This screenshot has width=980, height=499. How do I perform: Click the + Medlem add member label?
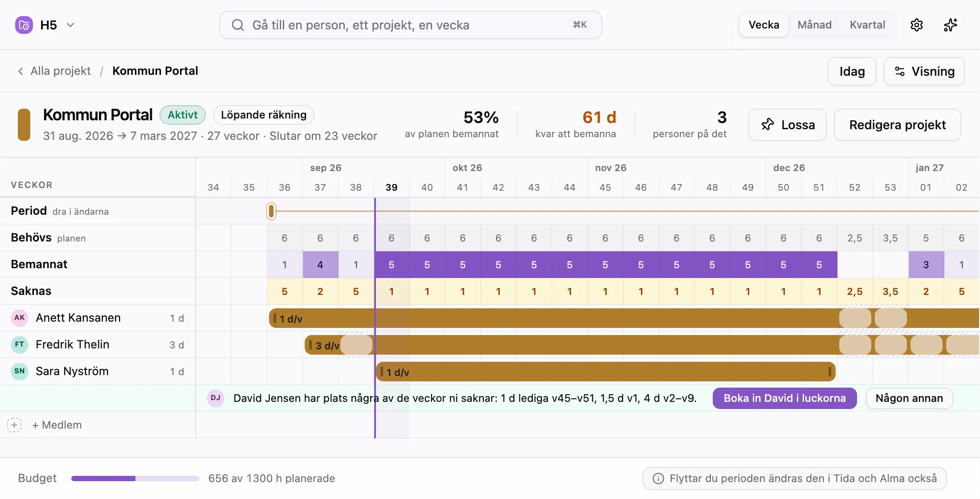[x=57, y=425]
